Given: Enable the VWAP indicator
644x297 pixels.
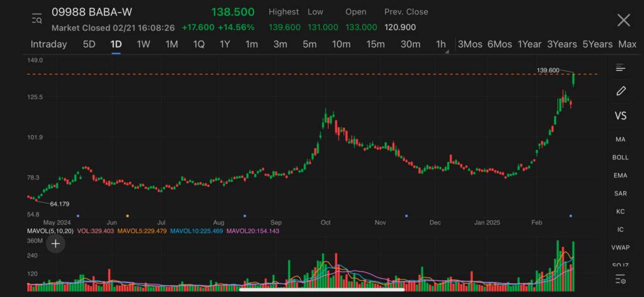Looking at the screenshot, I should pos(620,247).
